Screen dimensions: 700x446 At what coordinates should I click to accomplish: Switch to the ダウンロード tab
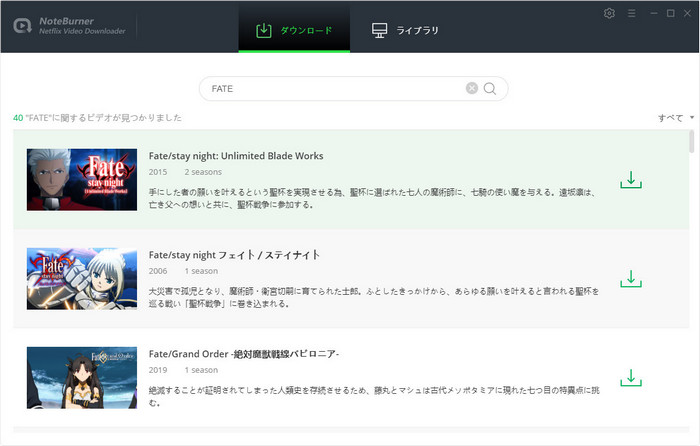[x=294, y=29]
